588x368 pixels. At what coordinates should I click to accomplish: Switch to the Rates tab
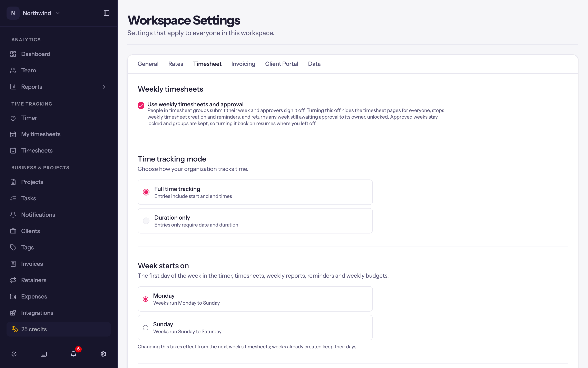click(176, 64)
